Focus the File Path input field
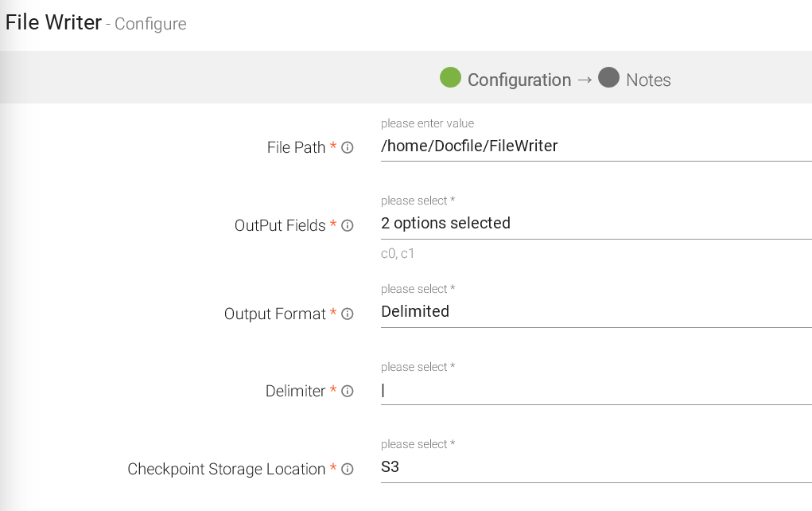Screen dimensions: 812x511 click(x=596, y=146)
